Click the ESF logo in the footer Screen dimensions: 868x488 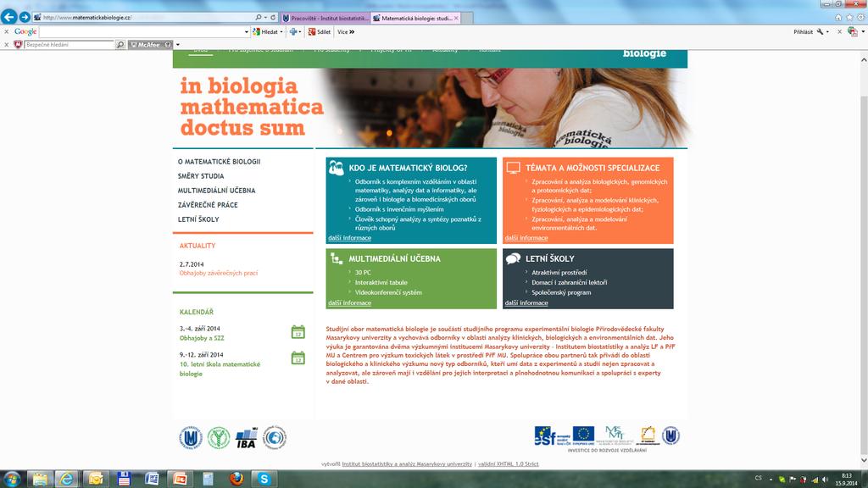tap(552, 436)
